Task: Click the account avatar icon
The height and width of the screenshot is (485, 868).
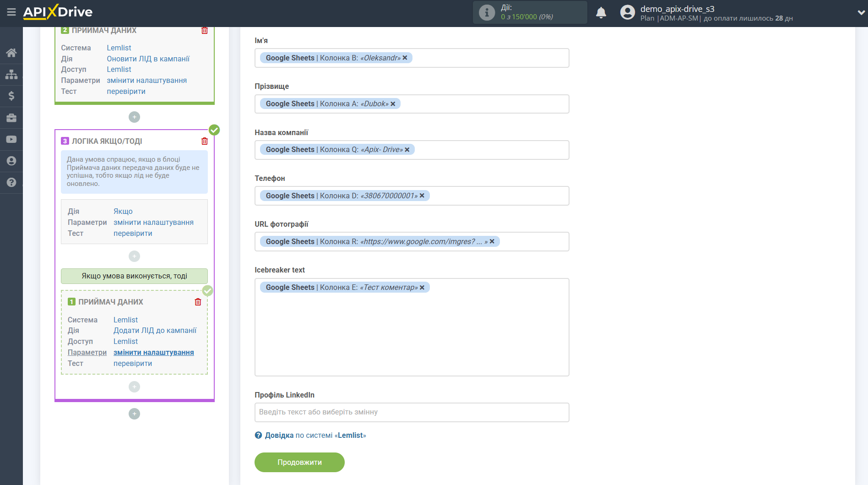Action: pos(627,12)
